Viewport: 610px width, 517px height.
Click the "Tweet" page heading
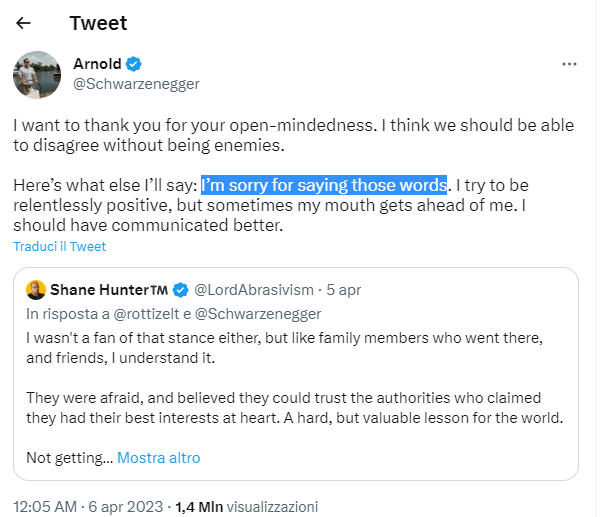pos(98,23)
